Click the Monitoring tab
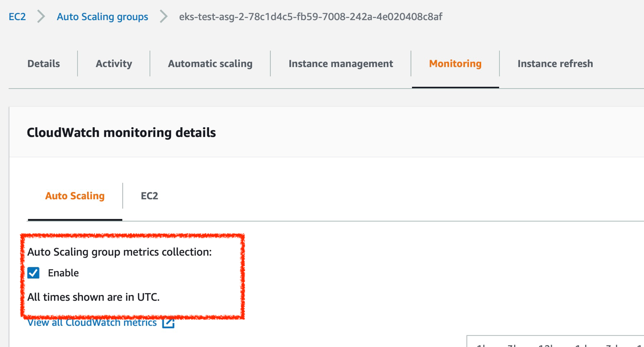The image size is (644, 347). pos(455,63)
